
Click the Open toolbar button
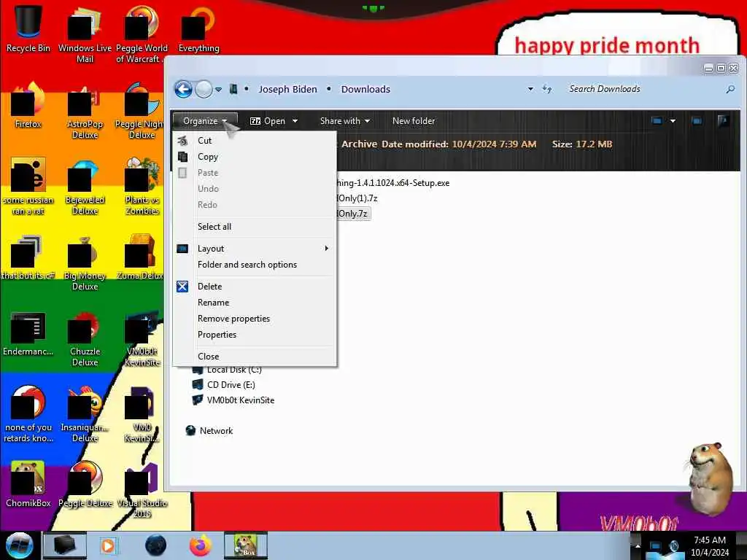(268, 121)
